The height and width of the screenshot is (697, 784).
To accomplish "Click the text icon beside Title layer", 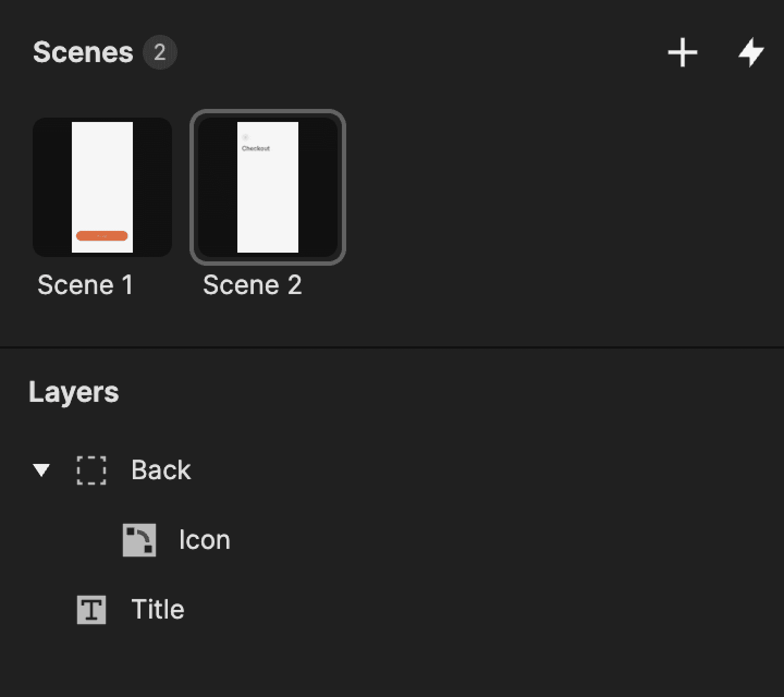I will coord(91,610).
